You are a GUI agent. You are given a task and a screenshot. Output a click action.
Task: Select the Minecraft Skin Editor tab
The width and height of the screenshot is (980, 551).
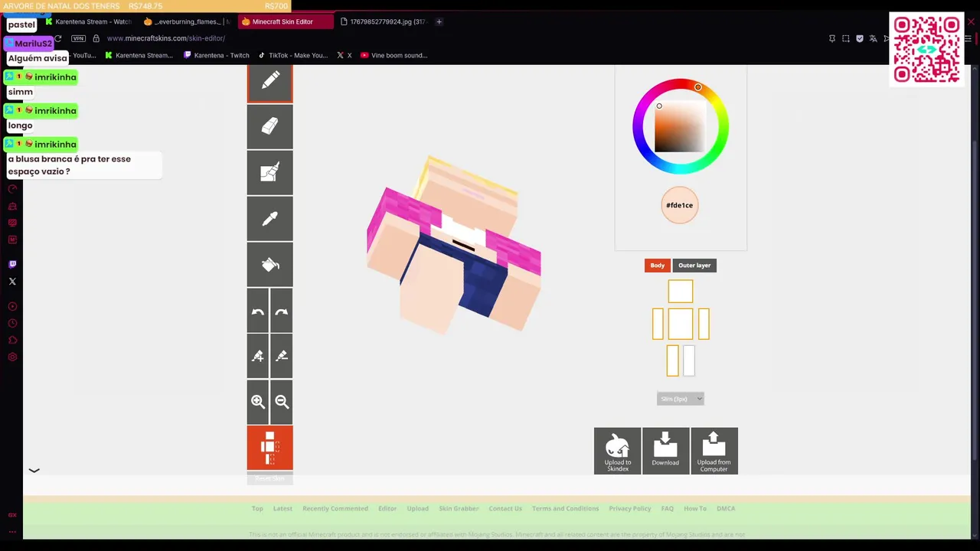coord(285,21)
